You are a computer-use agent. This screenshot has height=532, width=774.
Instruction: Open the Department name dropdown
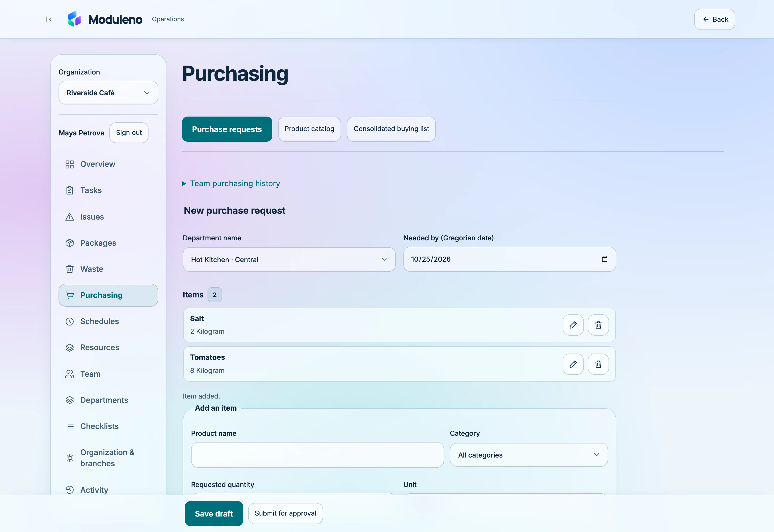(289, 259)
